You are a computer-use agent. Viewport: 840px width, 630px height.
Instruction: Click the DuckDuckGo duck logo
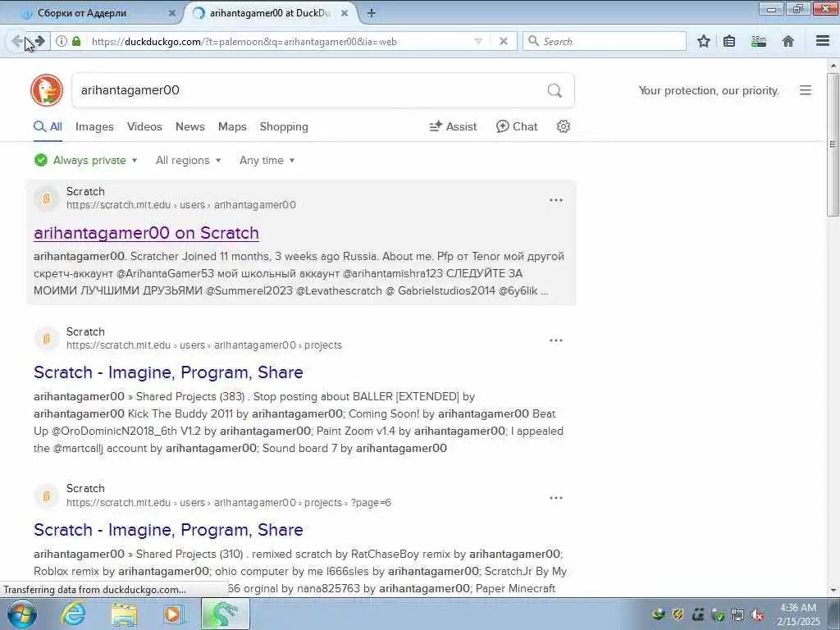(47, 90)
